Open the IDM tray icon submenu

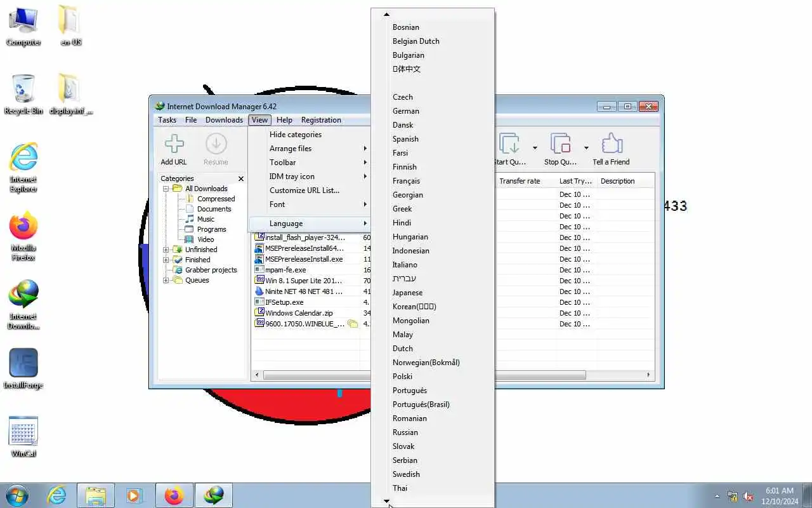tap(310, 177)
